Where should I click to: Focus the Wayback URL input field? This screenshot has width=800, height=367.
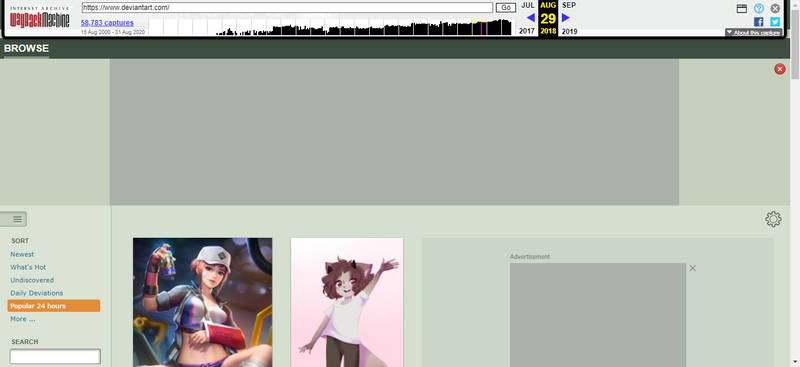287,8
